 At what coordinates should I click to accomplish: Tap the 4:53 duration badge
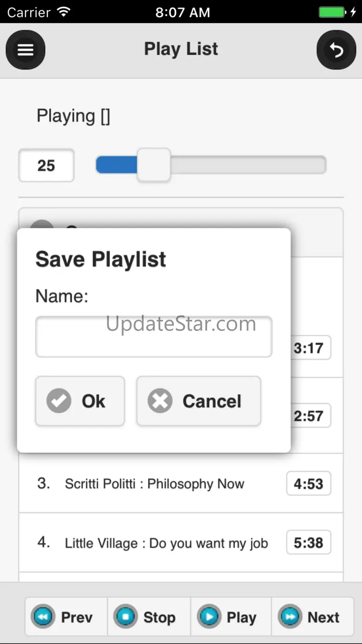pyautogui.click(x=308, y=484)
